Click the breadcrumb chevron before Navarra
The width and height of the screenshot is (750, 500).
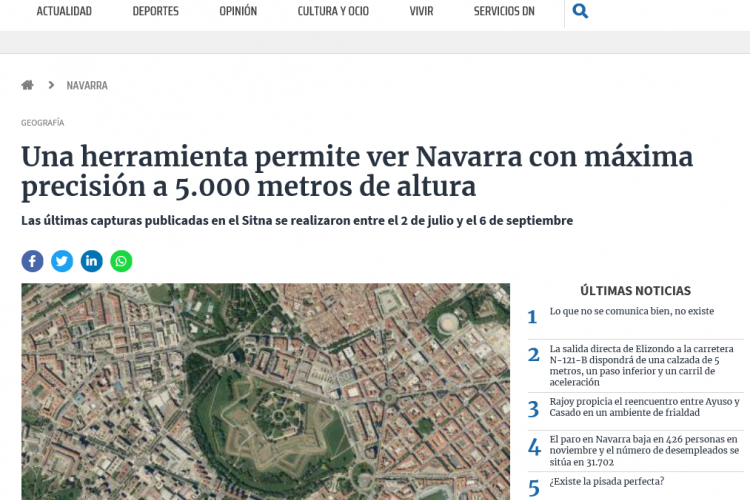point(51,85)
